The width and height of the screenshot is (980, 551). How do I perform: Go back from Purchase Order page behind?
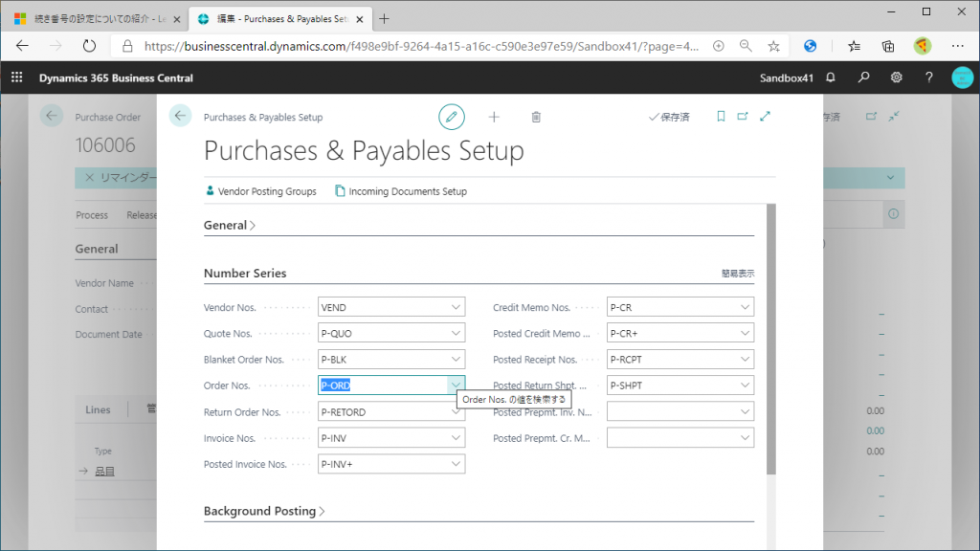pyautogui.click(x=52, y=116)
